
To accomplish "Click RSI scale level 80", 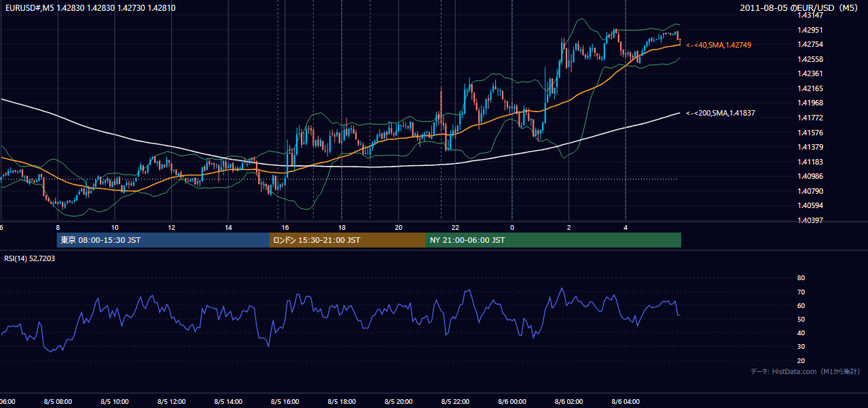I will (801, 278).
